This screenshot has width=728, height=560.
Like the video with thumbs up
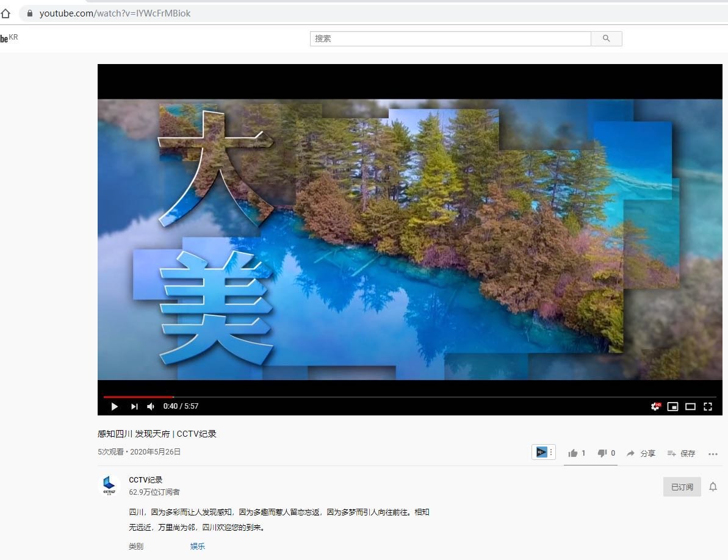click(573, 453)
